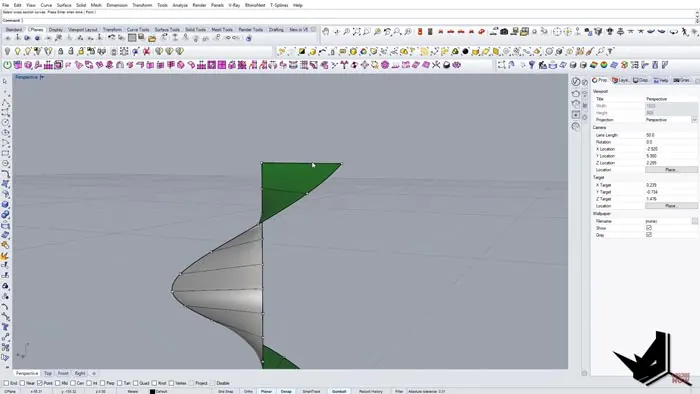Toggle Ortho in status bar
This screenshot has height=394, width=700.
(x=248, y=391)
